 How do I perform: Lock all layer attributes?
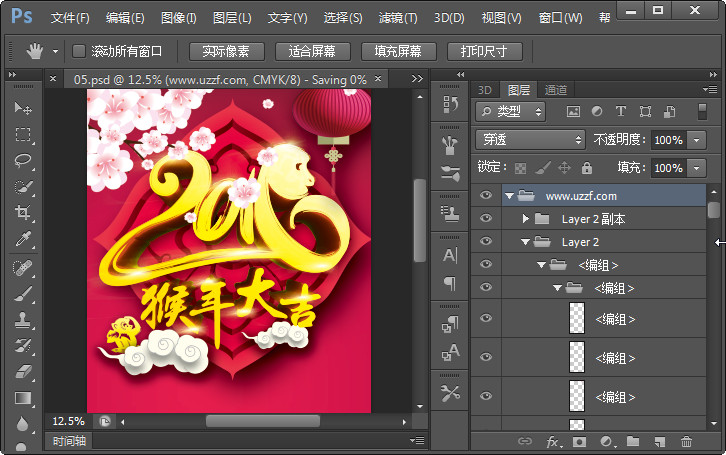pos(587,168)
